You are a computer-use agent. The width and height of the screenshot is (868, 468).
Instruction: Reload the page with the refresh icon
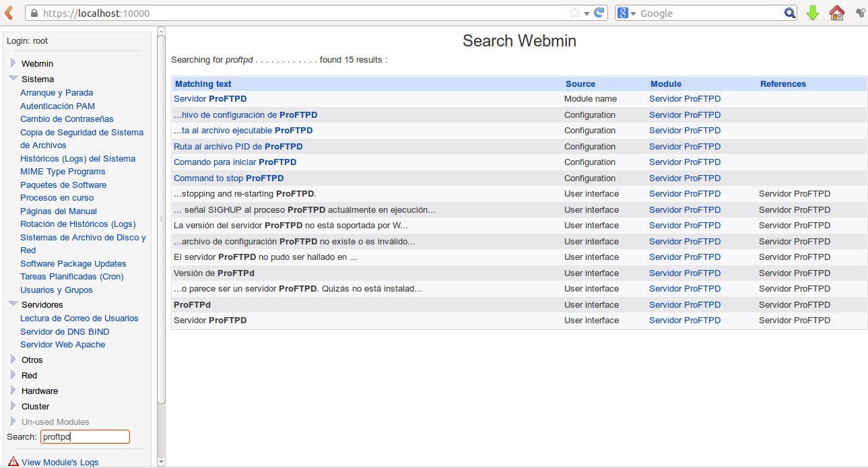(x=599, y=13)
